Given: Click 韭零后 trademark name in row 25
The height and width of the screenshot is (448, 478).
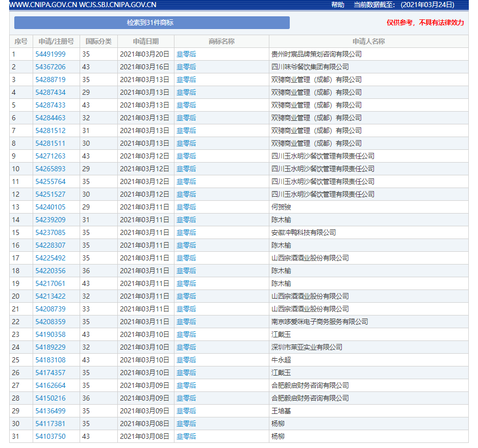Looking at the screenshot, I should pos(186,360).
